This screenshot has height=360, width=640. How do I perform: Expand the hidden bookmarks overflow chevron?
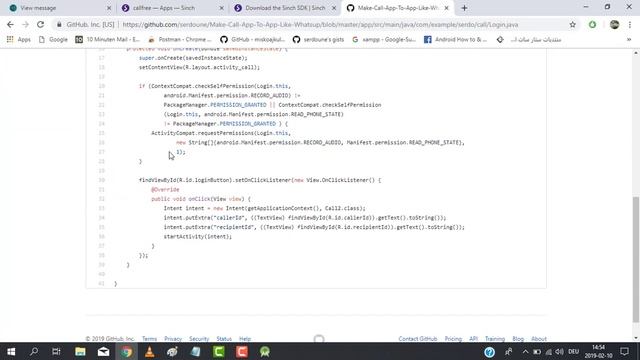(629, 40)
